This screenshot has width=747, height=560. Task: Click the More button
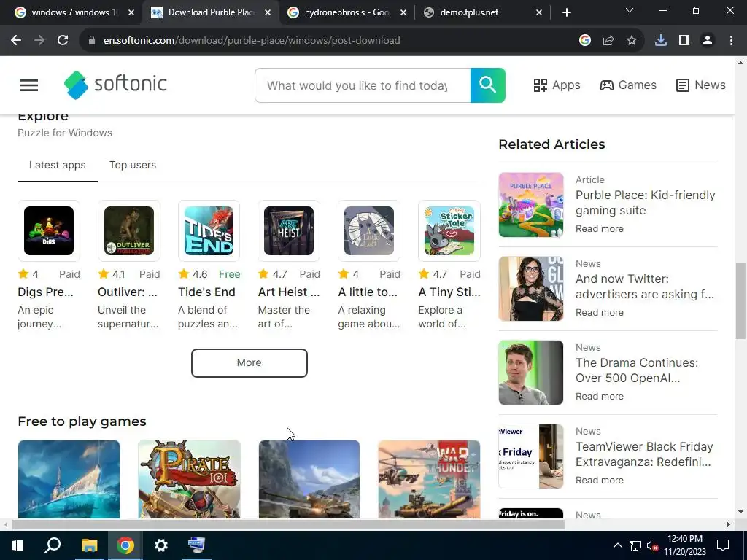pos(249,363)
